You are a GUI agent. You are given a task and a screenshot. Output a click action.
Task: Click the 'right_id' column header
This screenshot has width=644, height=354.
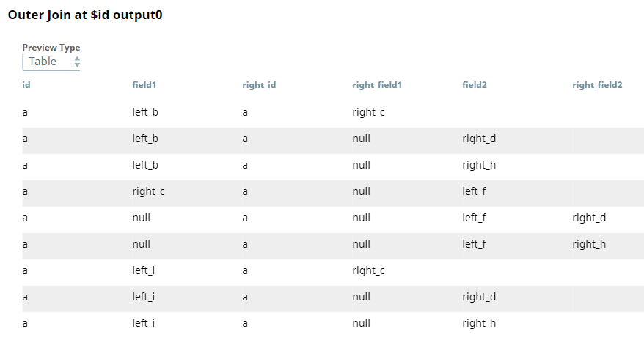[259, 85]
